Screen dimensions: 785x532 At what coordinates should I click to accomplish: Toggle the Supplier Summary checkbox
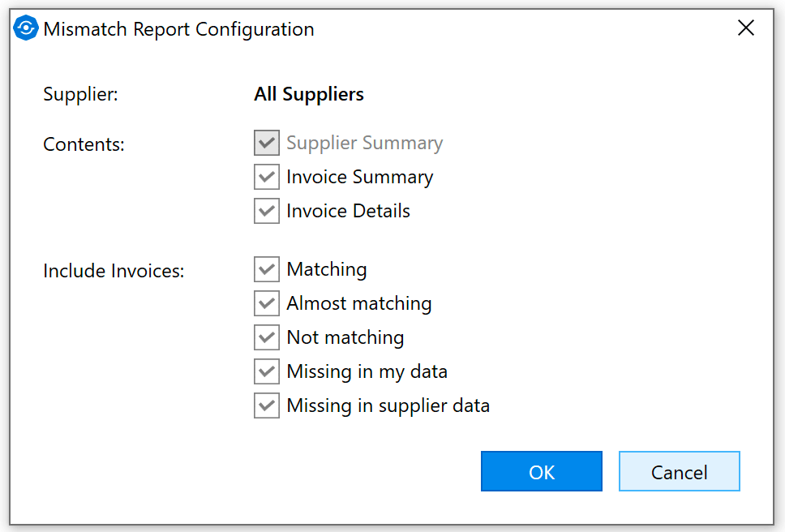[x=267, y=144]
